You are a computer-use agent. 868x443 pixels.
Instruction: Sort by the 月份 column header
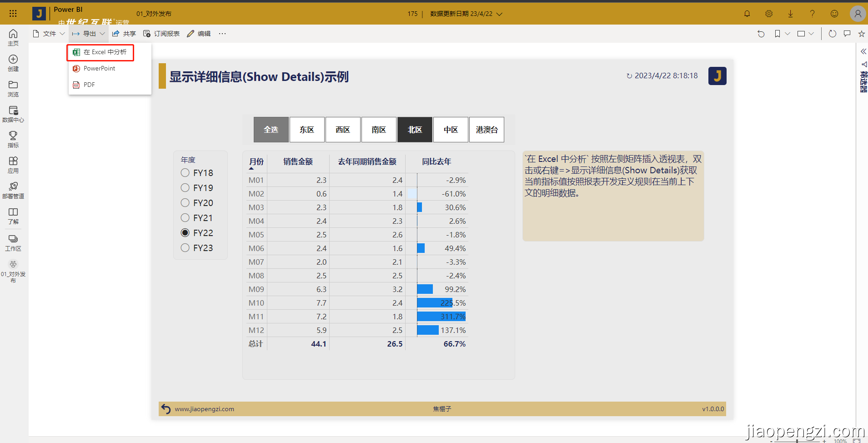coord(256,161)
